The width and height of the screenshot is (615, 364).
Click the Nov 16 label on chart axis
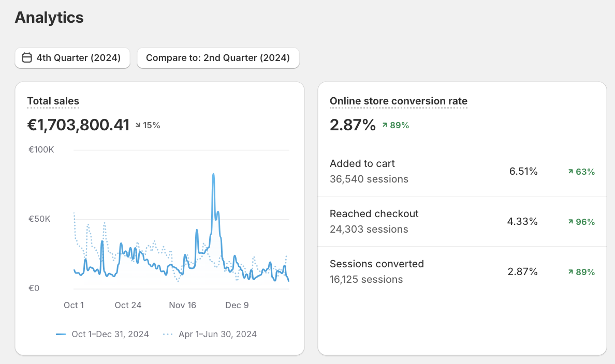click(182, 305)
